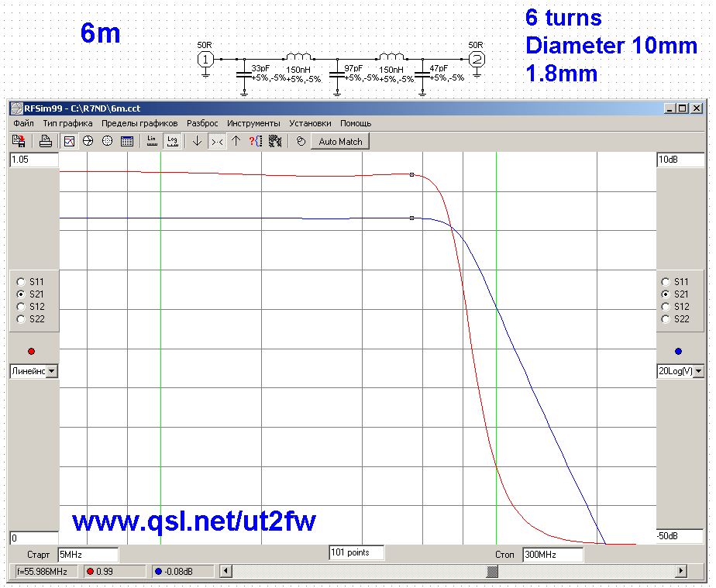Open the Инструменты menu
Image resolution: width=716 pixels, height=588 pixels.
tap(253, 123)
